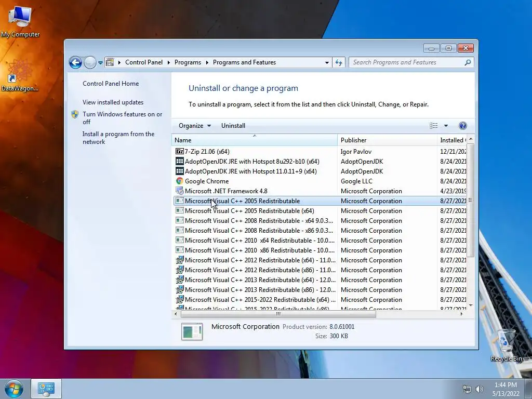Click AdoptOpenJDK JRE 8u292-b10 icon
This screenshot has width=532, height=399.
[179, 161]
